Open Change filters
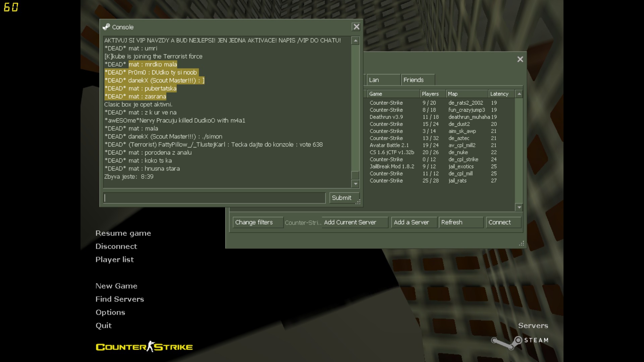This screenshot has height=362, width=644. [258, 222]
